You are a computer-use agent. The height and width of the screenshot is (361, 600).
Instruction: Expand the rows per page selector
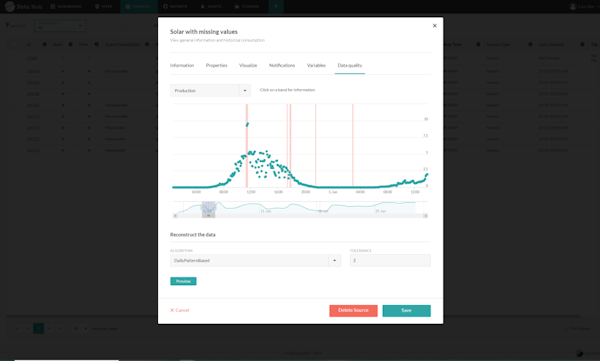pos(80,328)
